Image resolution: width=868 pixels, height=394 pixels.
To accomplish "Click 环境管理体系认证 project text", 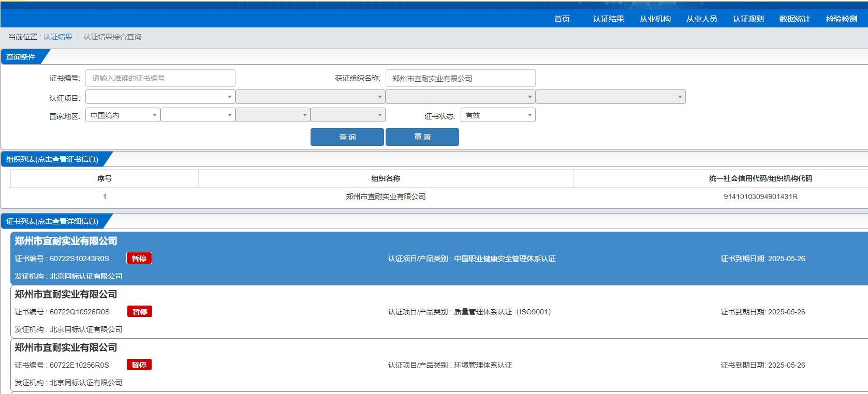I will pos(483,365).
